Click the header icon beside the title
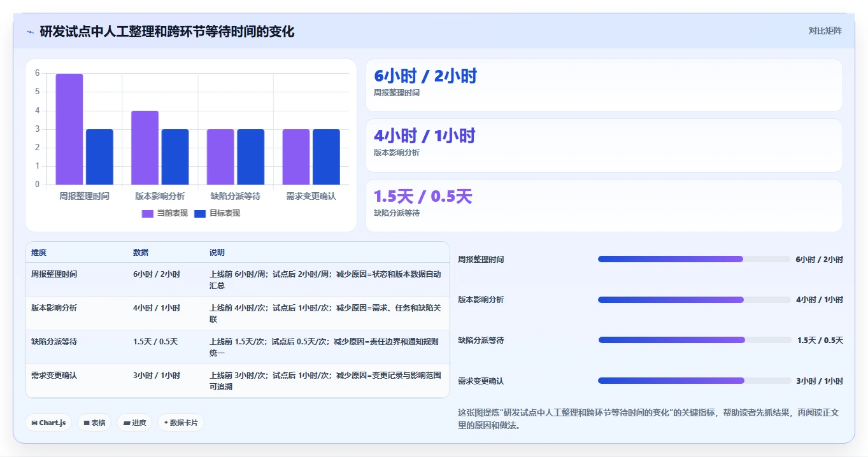The height and width of the screenshot is (457, 868). [30, 32]
